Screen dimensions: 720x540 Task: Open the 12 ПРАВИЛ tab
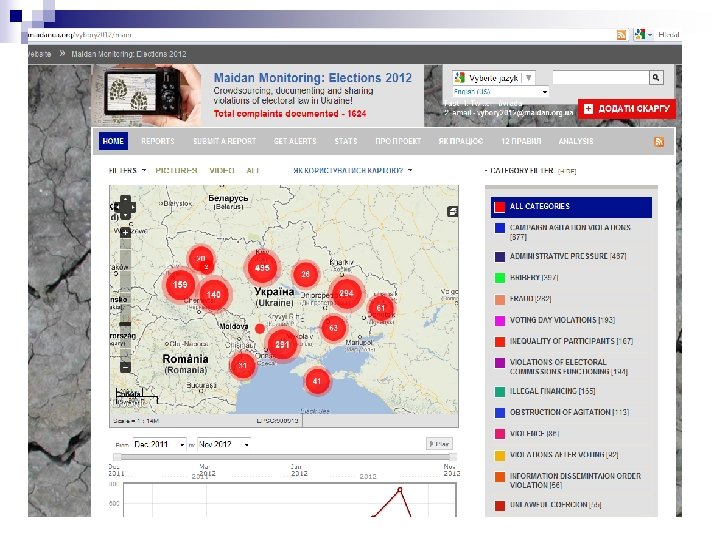tap(521, 141)
